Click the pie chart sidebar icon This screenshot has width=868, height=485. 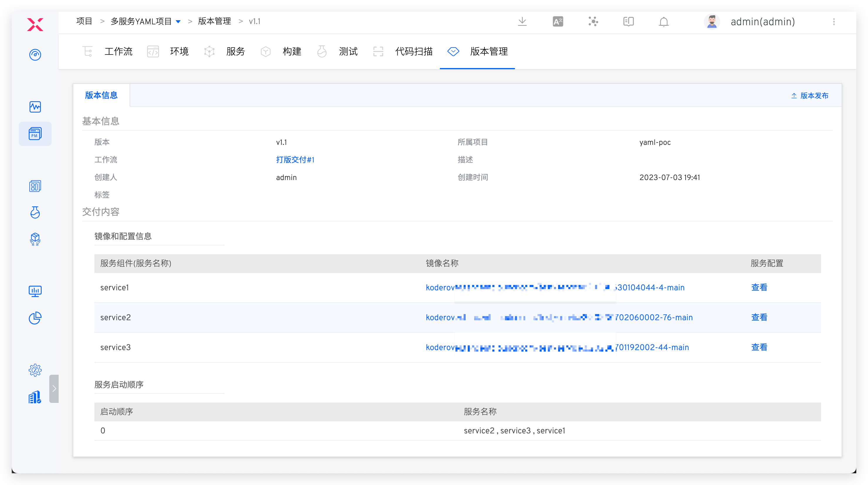(35, 318)
